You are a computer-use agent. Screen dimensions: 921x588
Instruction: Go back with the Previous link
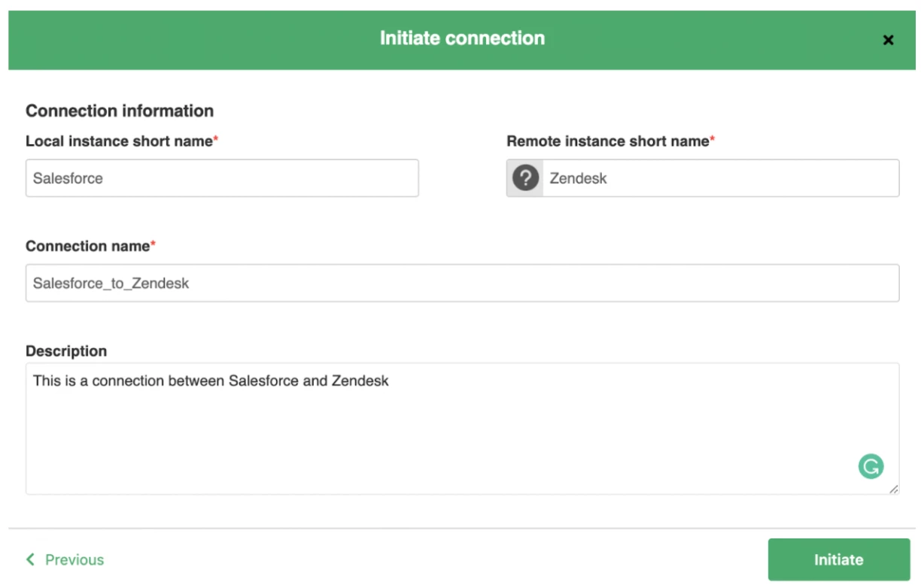(x=65, y=559)
